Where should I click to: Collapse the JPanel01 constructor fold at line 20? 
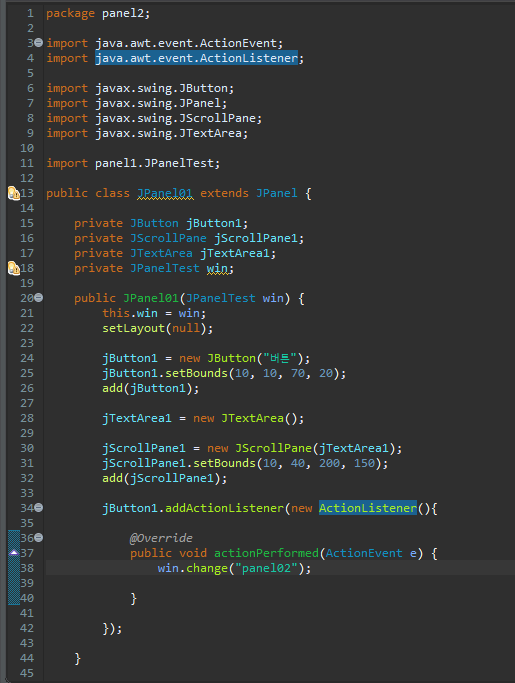click(x=38, y=298)
